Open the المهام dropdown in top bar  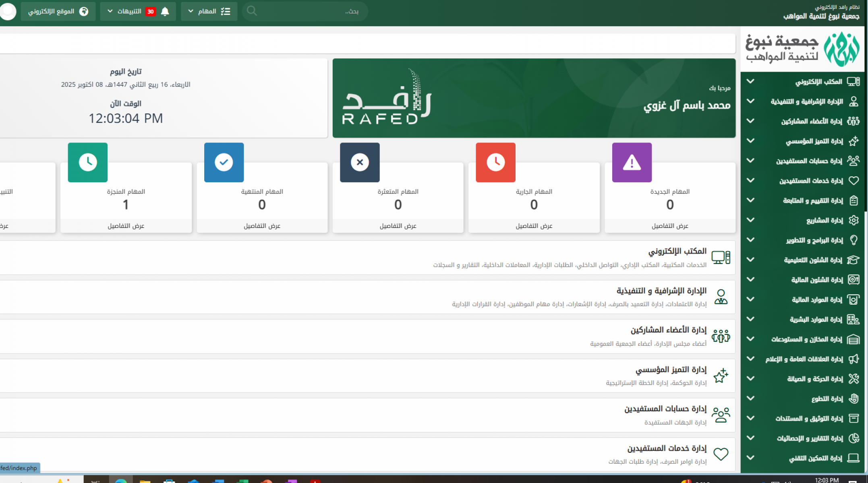click(208, 11)
